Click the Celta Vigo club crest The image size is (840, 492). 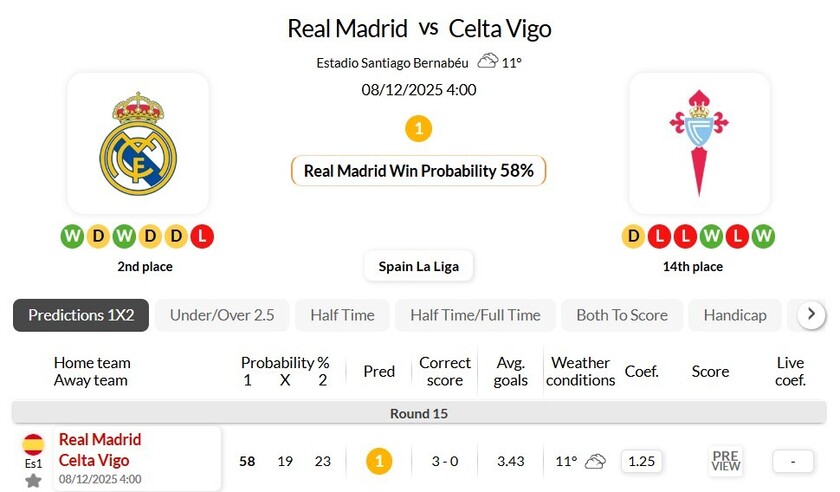click(x=699, y=143)
